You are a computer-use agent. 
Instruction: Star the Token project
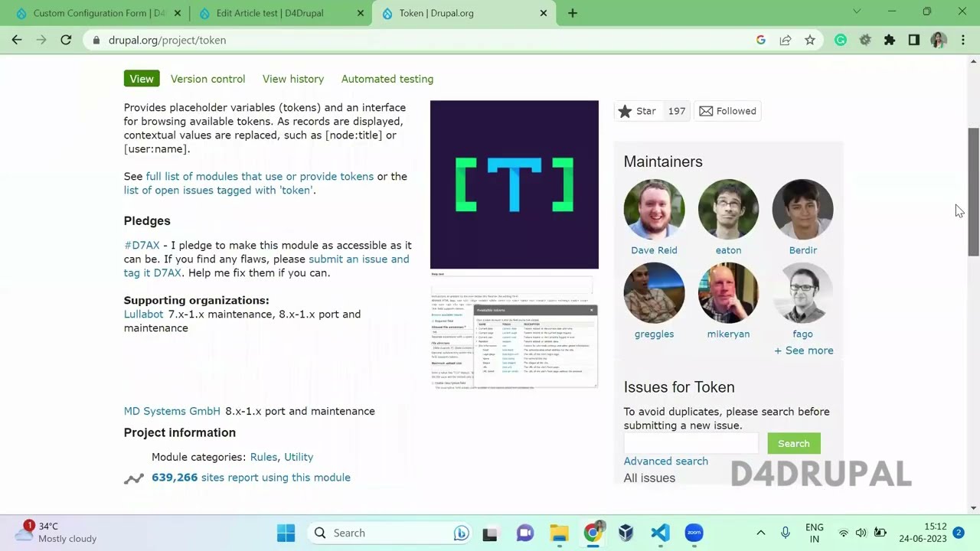pos(637,111)
